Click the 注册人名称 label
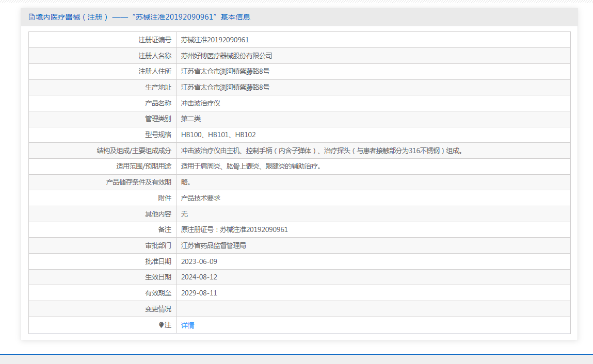The width and height of the screenshot is (593, 364). point(155,56)
